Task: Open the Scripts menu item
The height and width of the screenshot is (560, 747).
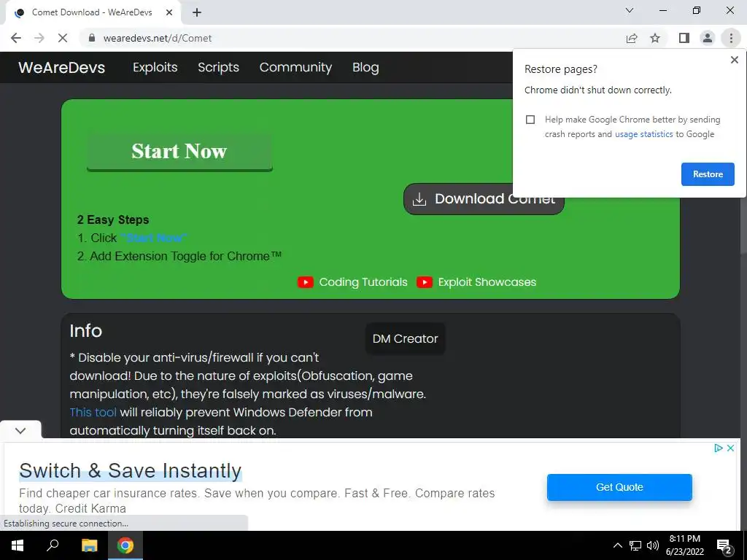Action: pos(218,68)
